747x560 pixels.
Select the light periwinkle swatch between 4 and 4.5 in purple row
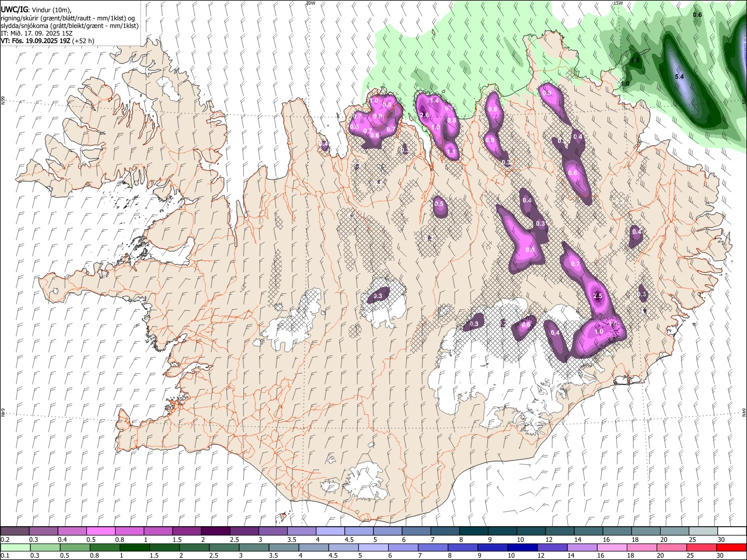click(x=330, y=531)
